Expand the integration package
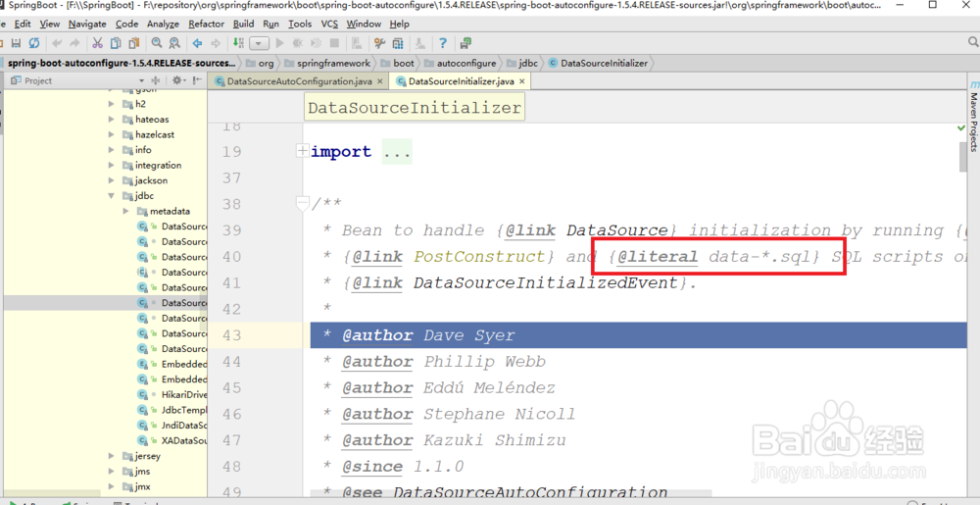This screenshot has width=980, height=505. (x=112, y=165)
